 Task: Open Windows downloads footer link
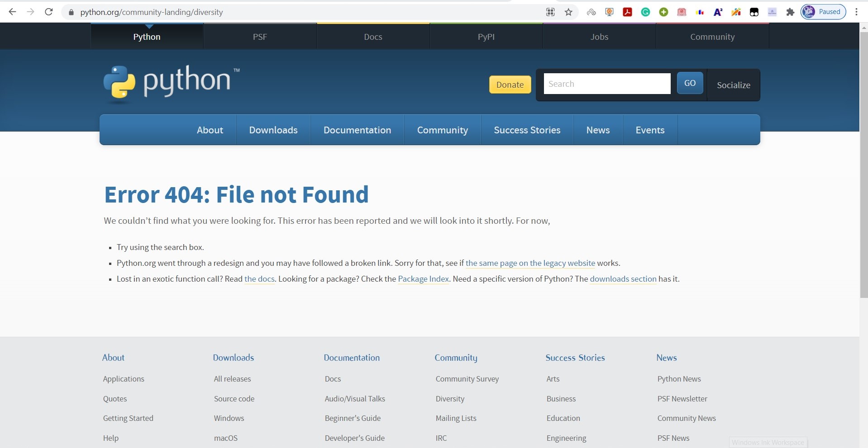click(229, 418)
